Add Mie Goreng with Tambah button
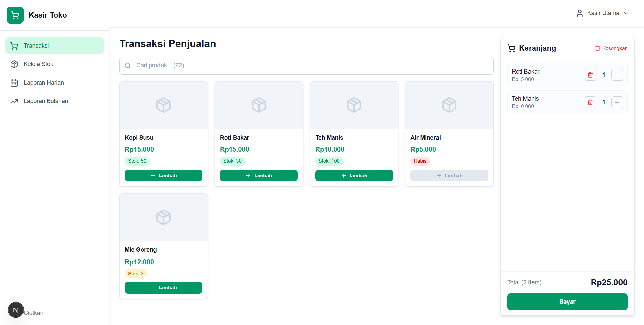This screenshot has width=644, height=325. (164, 288)
